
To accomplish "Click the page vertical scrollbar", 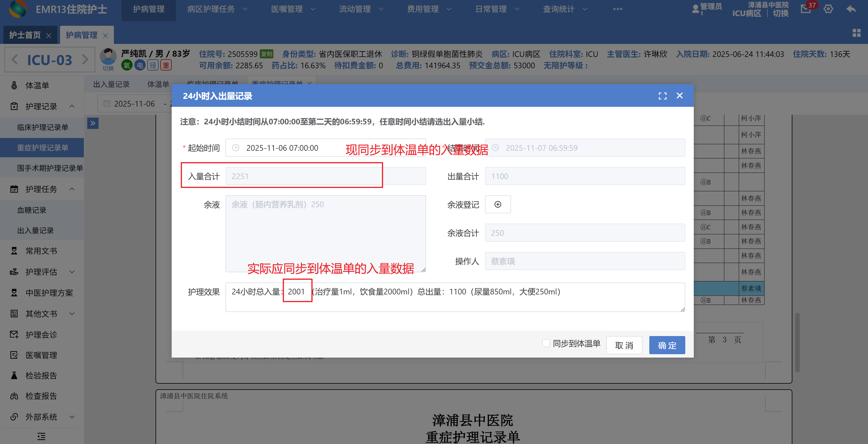I will [797, 342].
